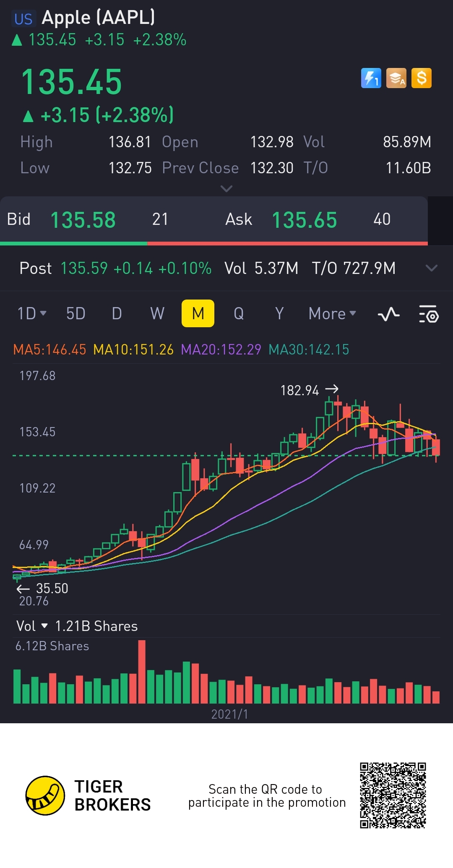Screen dimensions: 453x868
Task: Select the 5D chart tab
Action: coord(76,313)
